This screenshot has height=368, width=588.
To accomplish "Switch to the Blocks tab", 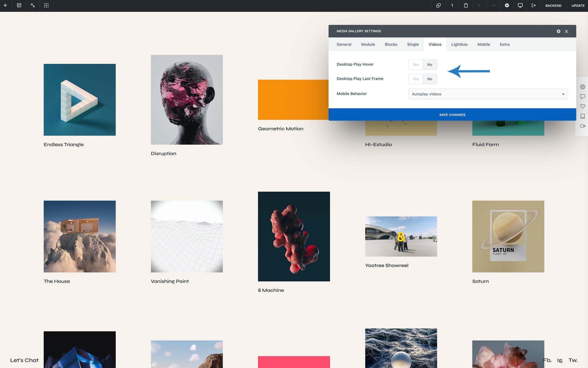I will [391, 44].
